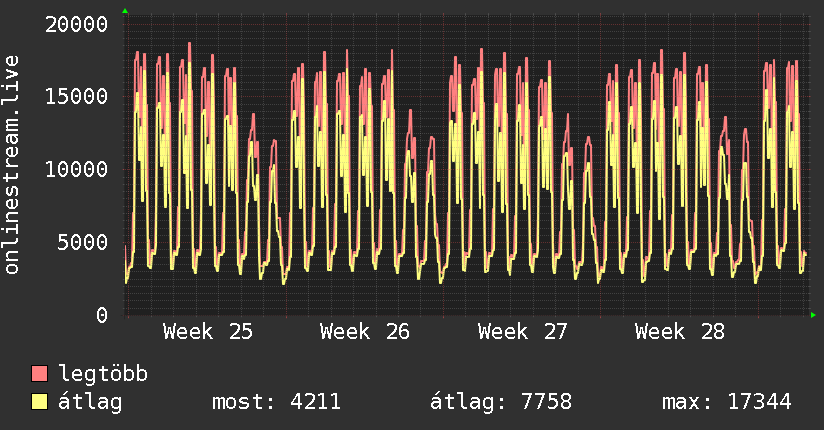The image size is (824, 430).
Task: Click the 'max: 17344' statistic
Action: [x=726, y=402]
